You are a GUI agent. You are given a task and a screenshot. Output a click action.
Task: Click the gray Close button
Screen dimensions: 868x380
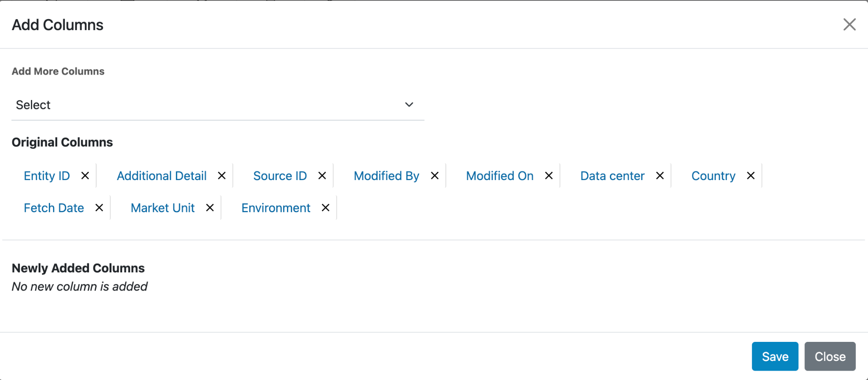coord(830,356)
